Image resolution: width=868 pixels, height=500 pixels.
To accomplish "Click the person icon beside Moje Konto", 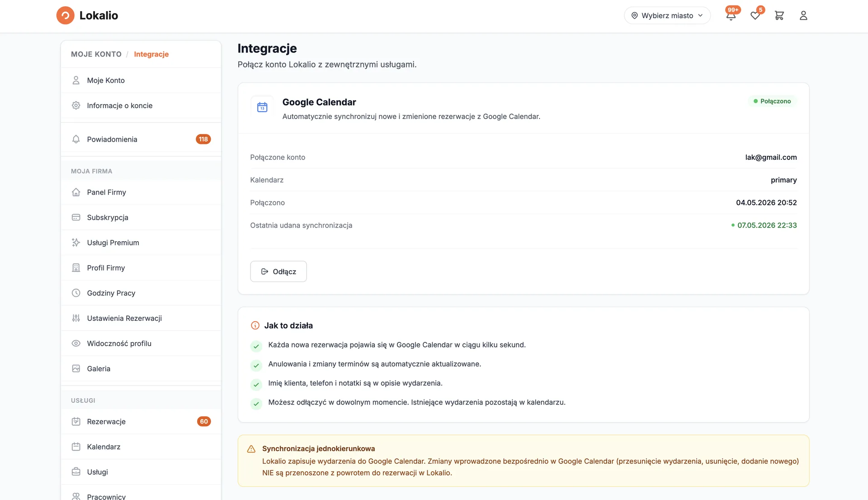I will [x=76, y=80].
